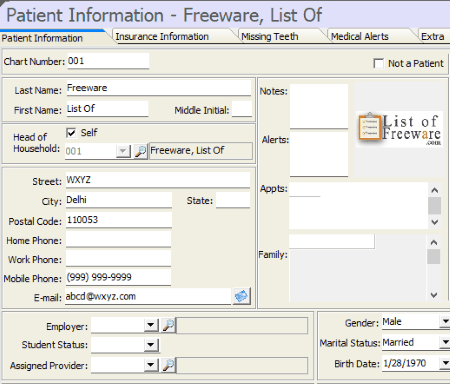Screen dimensions: 450x384
Task: Click the City field containing Delhi
Action: pos(119,200)
